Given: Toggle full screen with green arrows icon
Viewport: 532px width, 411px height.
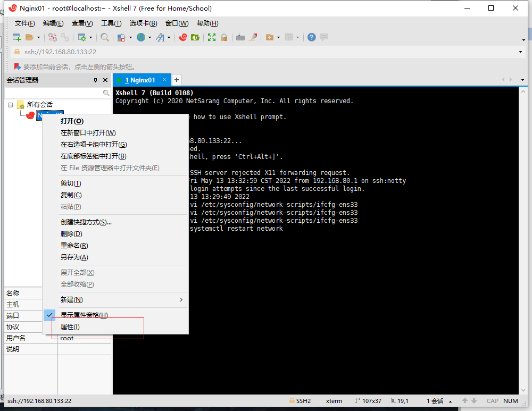Looking at the screenshot, I should click(x=212, y=37).
